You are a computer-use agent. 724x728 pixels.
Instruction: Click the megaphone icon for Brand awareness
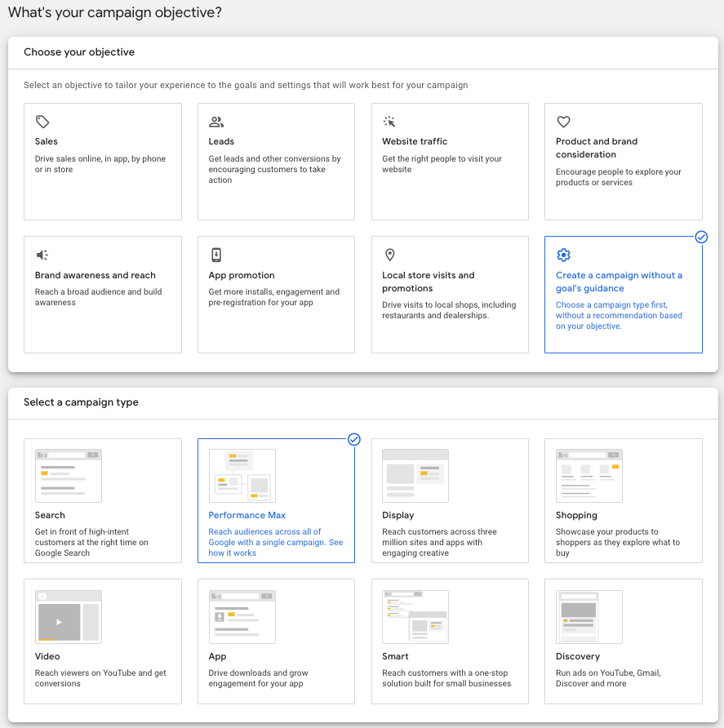[42, 255]
